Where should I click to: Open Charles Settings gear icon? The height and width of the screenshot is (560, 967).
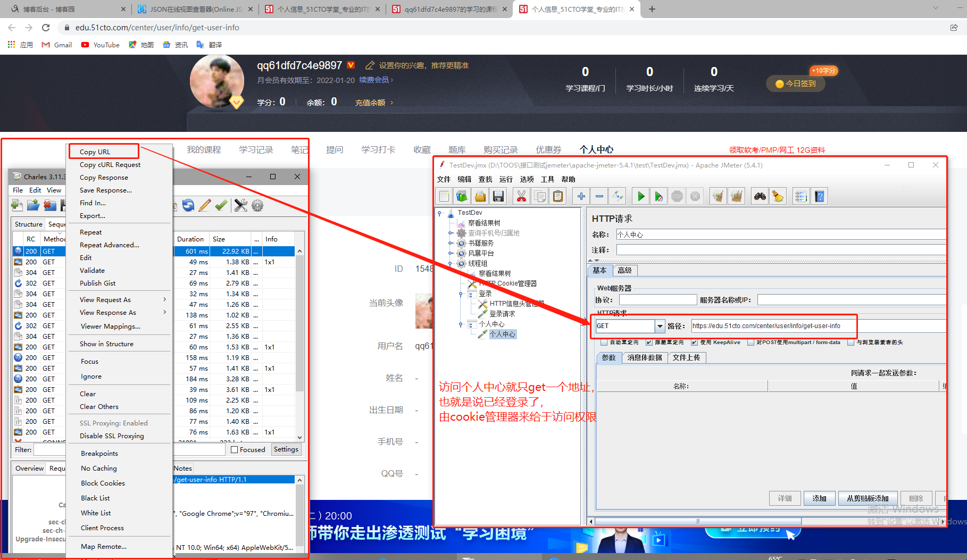point(257,205)
